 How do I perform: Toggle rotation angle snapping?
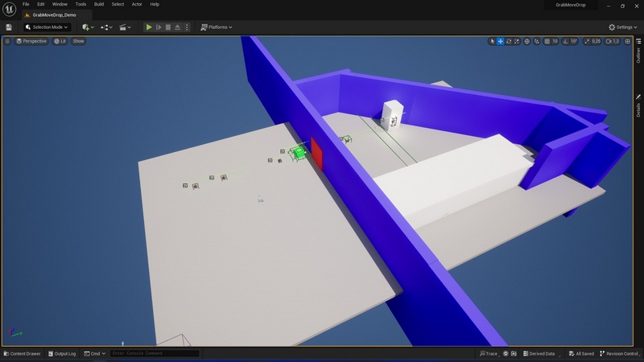pyautogui.click(x=565, y=41)
